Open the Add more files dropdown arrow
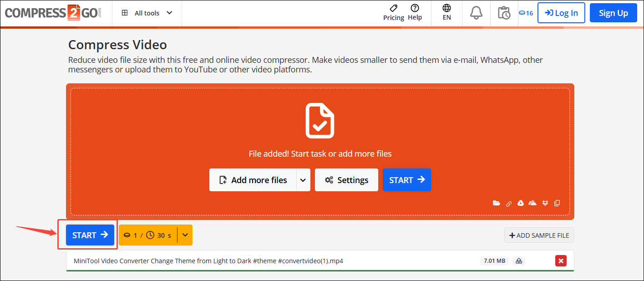 (303, 180)
